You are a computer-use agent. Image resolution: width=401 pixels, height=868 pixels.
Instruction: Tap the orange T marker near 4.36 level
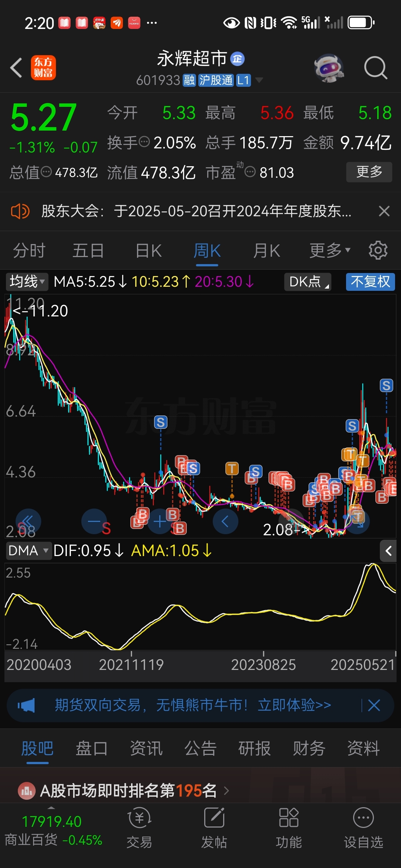232,468
